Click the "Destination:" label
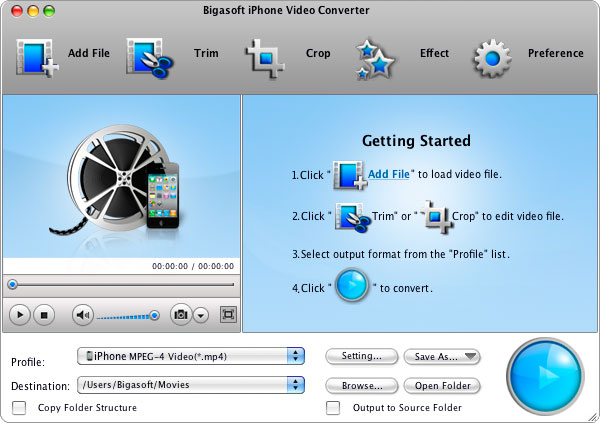This screenshot has height=423, width=600. [41, 386]
